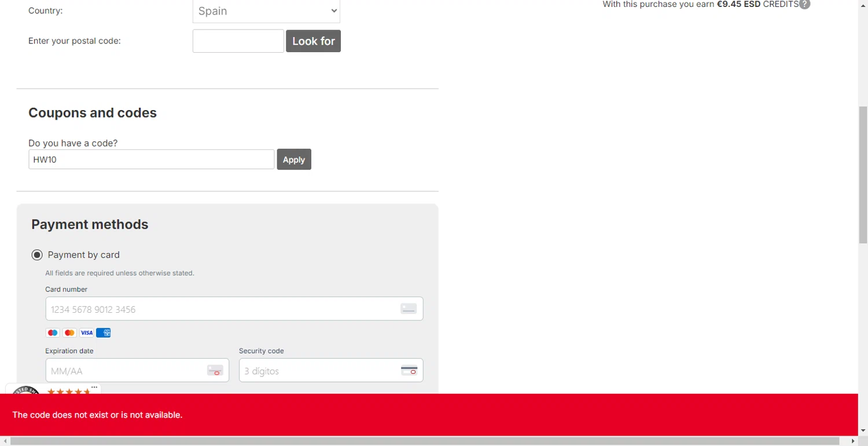
Task: Click the 'Coupons and codes' heading
Action: coord(93,113)
